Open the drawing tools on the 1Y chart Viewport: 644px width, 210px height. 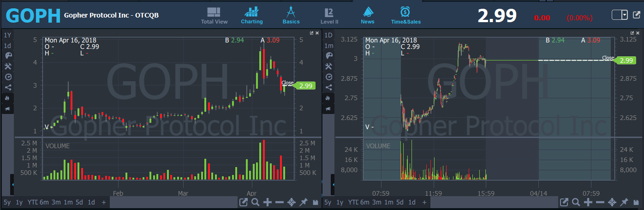point(7,66)
